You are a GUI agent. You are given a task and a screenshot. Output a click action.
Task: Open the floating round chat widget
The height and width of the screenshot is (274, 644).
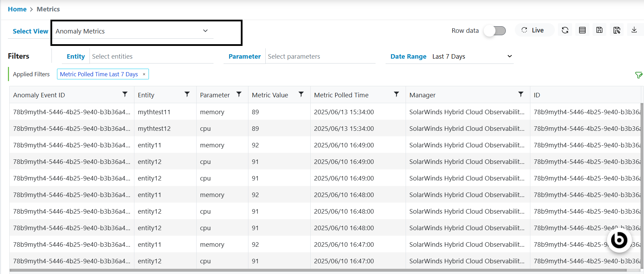pyautogui.click(x=619, y=240)
